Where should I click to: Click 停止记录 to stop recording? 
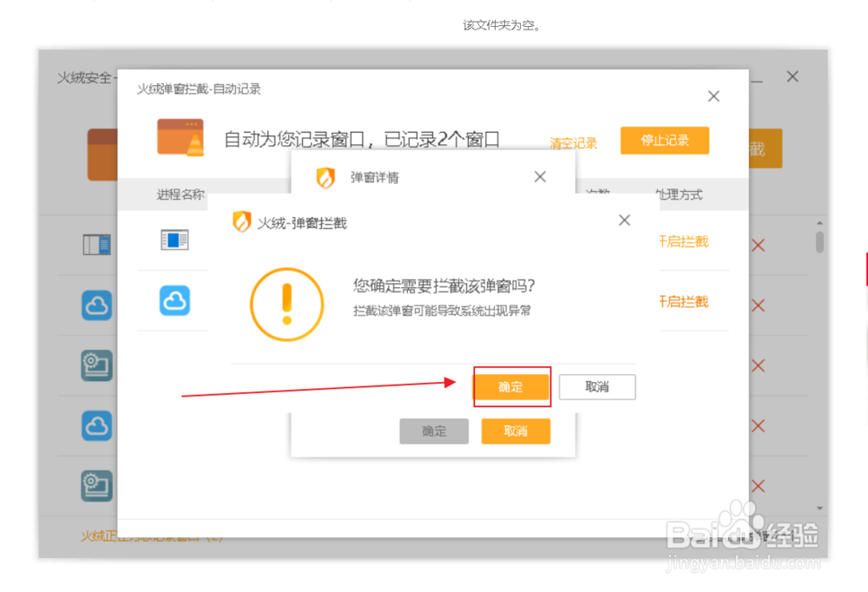[664, 140]
